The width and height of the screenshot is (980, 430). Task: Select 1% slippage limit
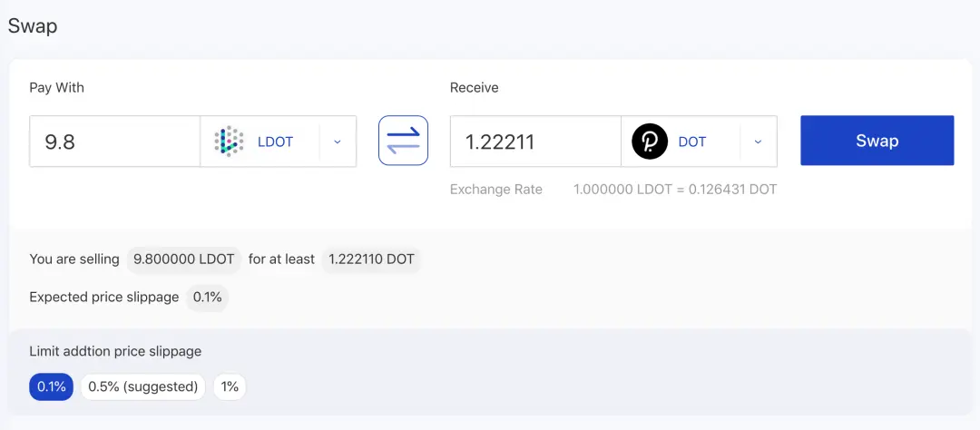coord(230,386)
